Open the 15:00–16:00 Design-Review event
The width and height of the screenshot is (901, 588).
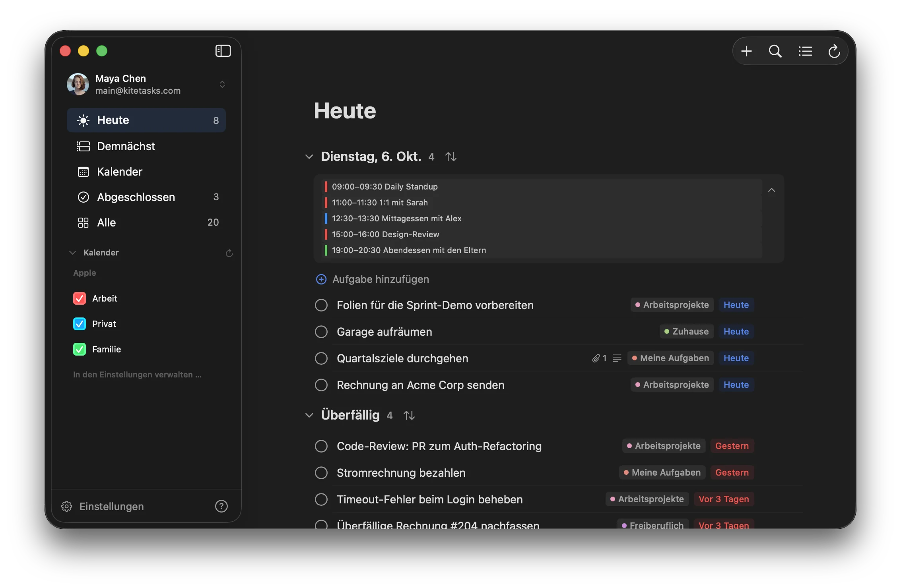pyautogui.click(x=542, y=234)
